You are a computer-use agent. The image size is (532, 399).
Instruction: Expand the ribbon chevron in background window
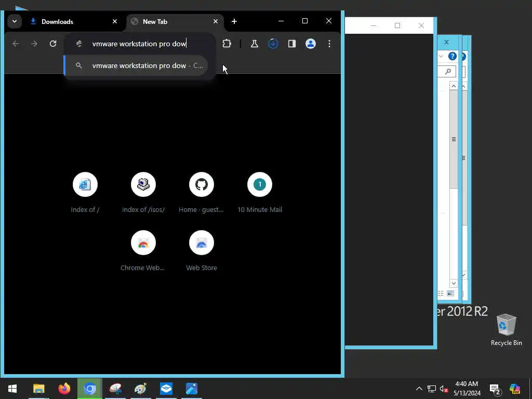441,56
